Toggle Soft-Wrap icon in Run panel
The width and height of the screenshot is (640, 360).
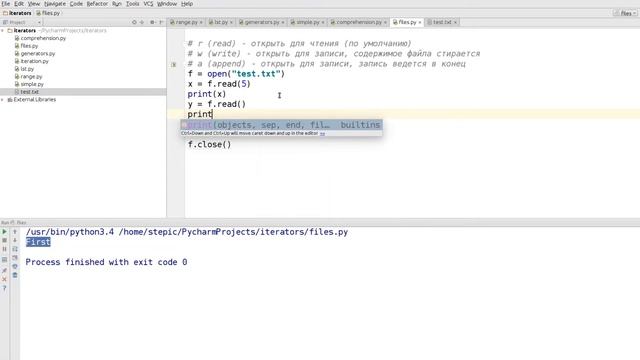tap(15, 249)
